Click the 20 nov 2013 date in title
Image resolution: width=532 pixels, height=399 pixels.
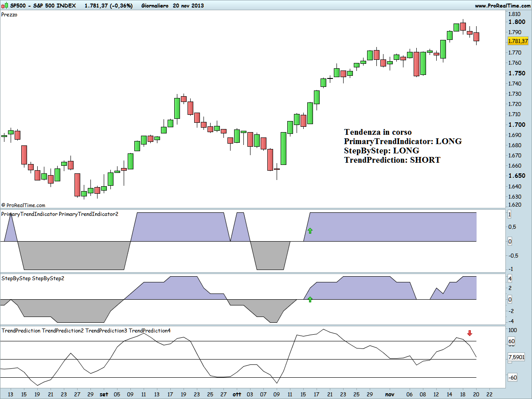(188, 6)
